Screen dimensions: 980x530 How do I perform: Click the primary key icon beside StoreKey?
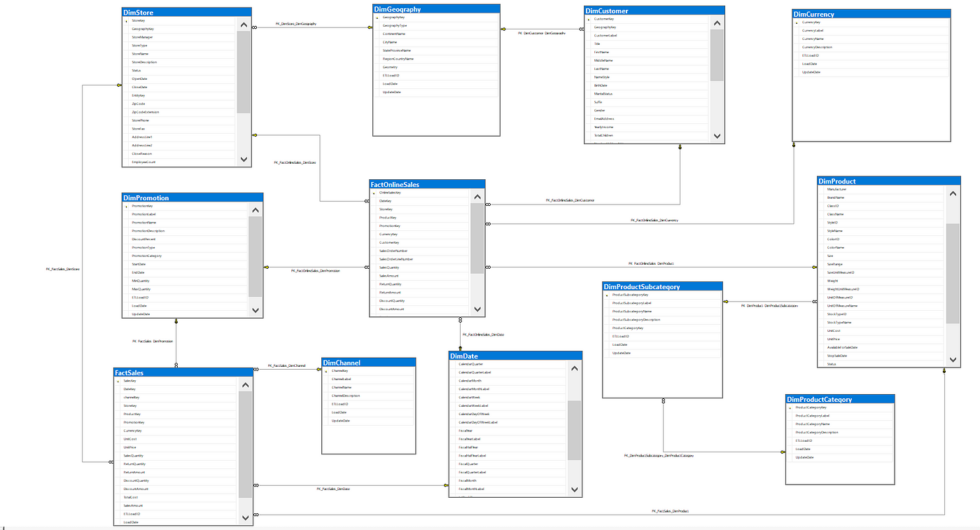[x=126, y=21]
